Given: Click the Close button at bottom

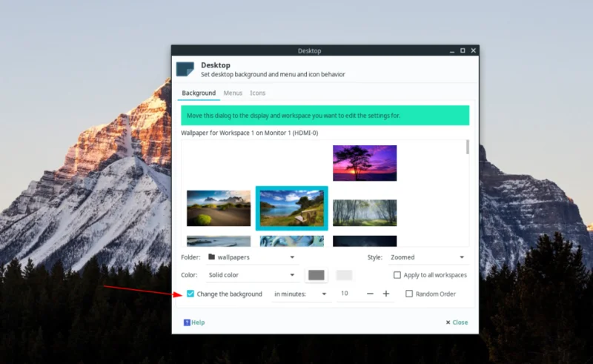Looking at the screenshot, I should [457, 322].
